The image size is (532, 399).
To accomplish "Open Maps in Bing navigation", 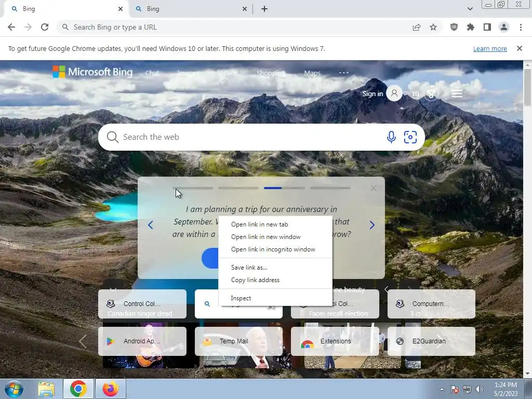I will click(312, 73).
